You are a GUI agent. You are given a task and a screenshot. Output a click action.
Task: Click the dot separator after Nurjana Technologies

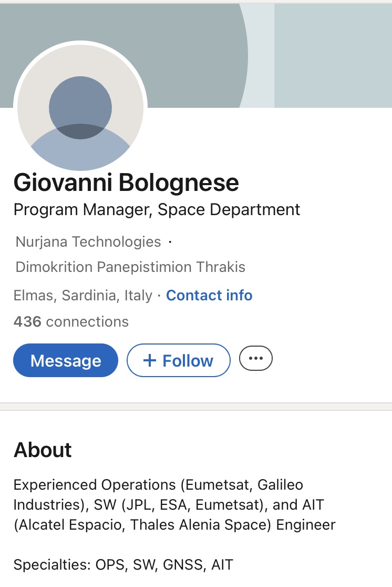click(x=170, y=242)
